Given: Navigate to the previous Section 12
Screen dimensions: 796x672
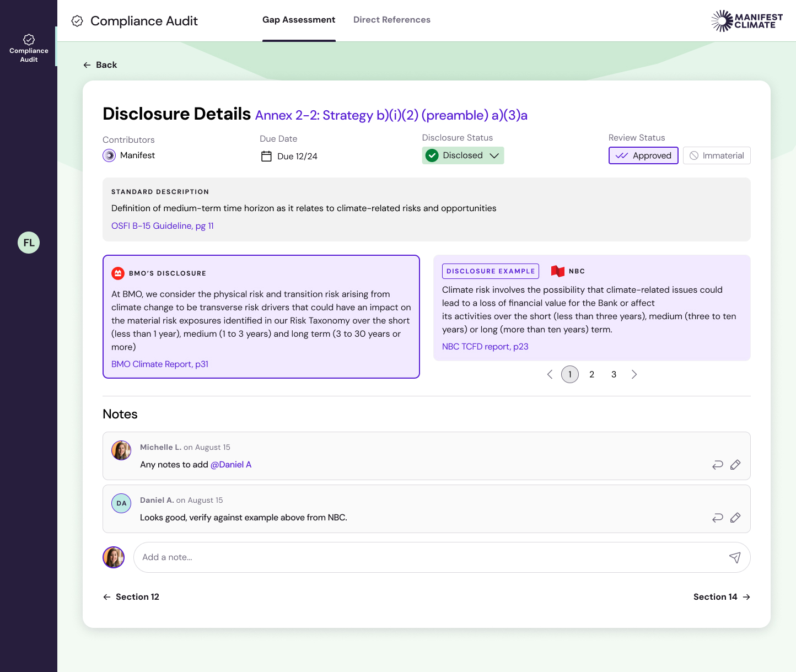Looking at the screenshot, I should coord(131,597).
